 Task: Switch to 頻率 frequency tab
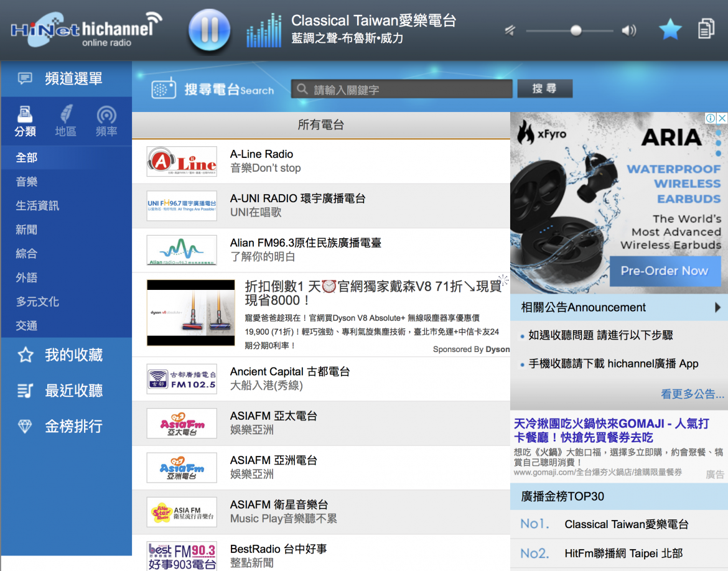(106, 121)
